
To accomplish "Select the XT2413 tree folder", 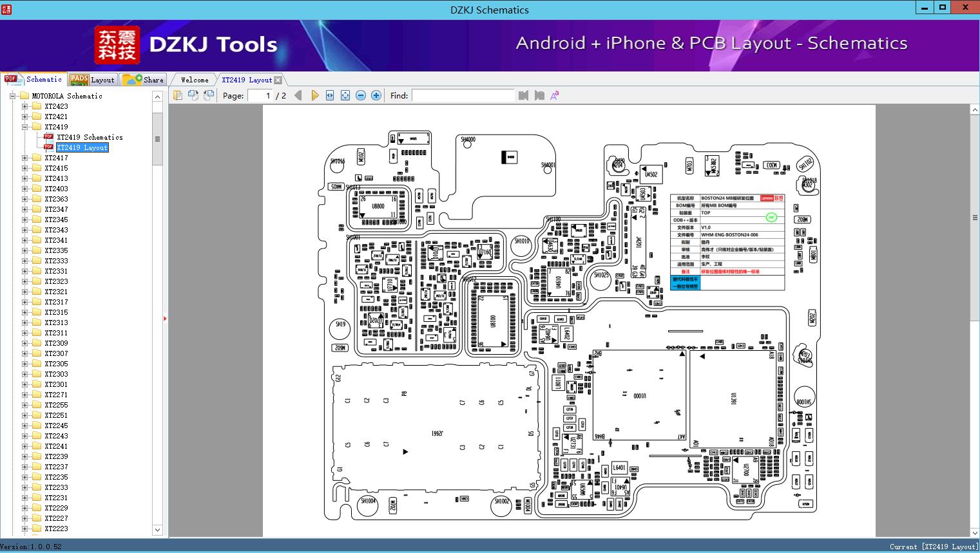I will (56, 178).
